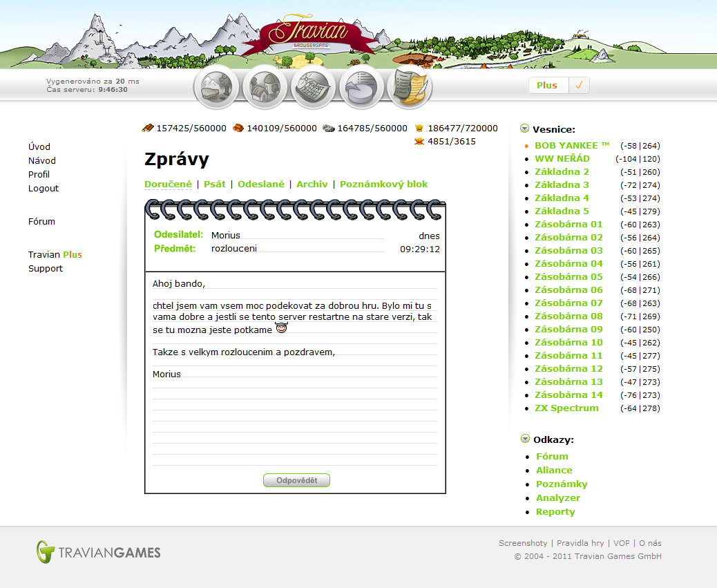
Task: Select village Základna 2
Action: (562, 171)
